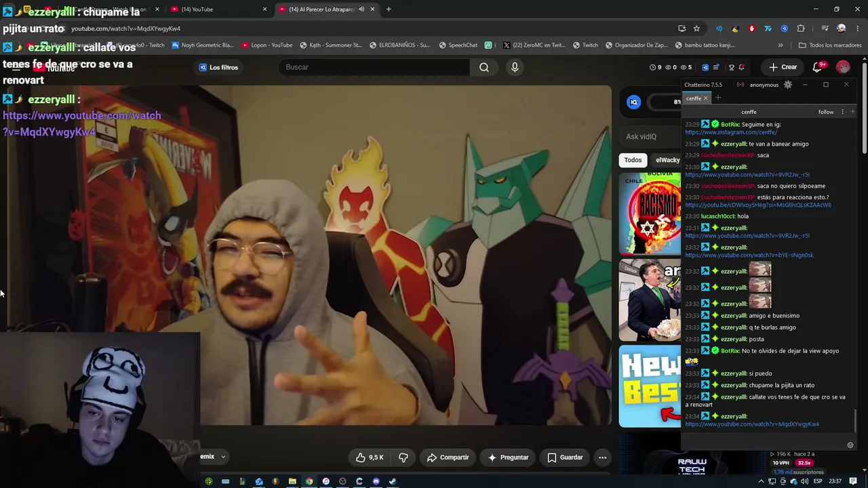This screenshot has width=868, height=488.
Task: Open Todos los marcadores bookmarks folder
Action: [x=830, y=45]
